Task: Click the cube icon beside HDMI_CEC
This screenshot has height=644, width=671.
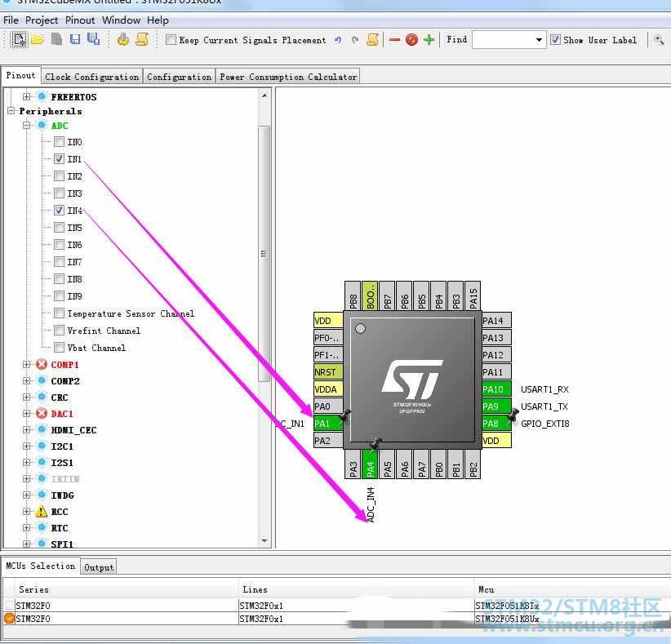Action: [x=42, y=429]
